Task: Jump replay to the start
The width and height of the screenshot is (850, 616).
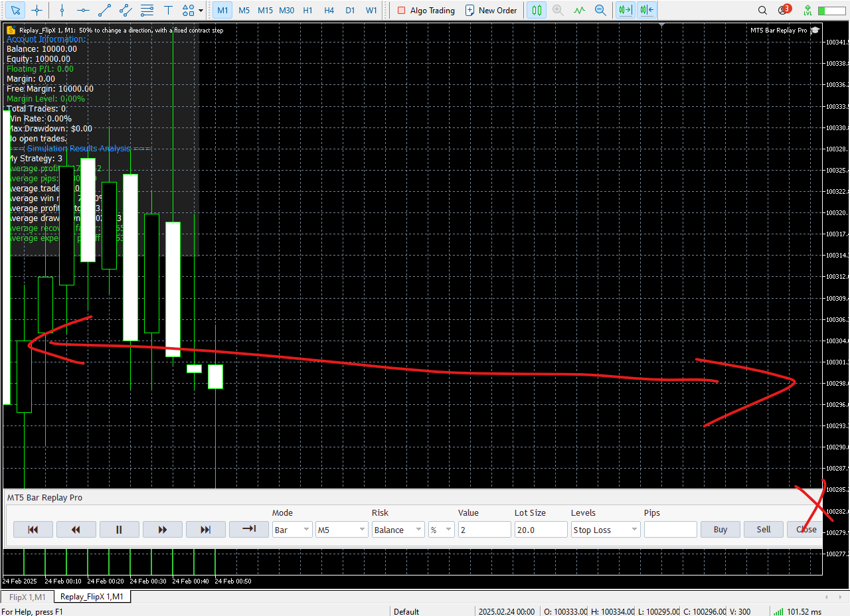Action: pyautogui.click(x=33, y=529)
